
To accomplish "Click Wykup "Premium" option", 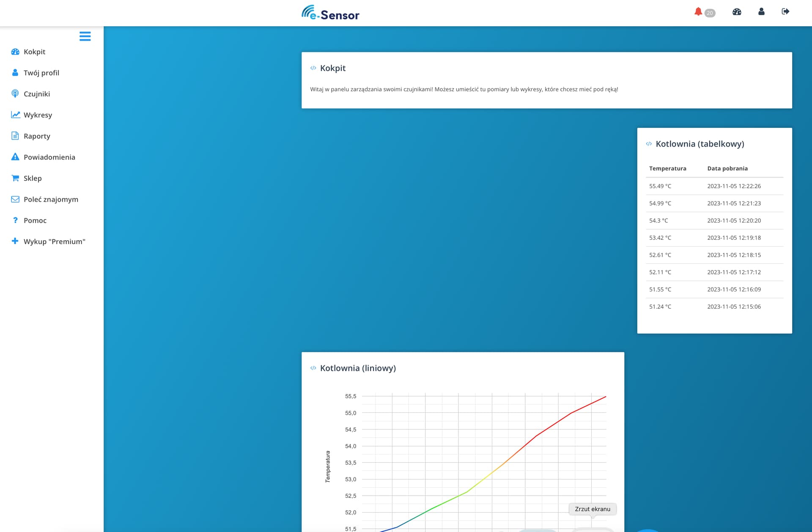I will point(54,242).
